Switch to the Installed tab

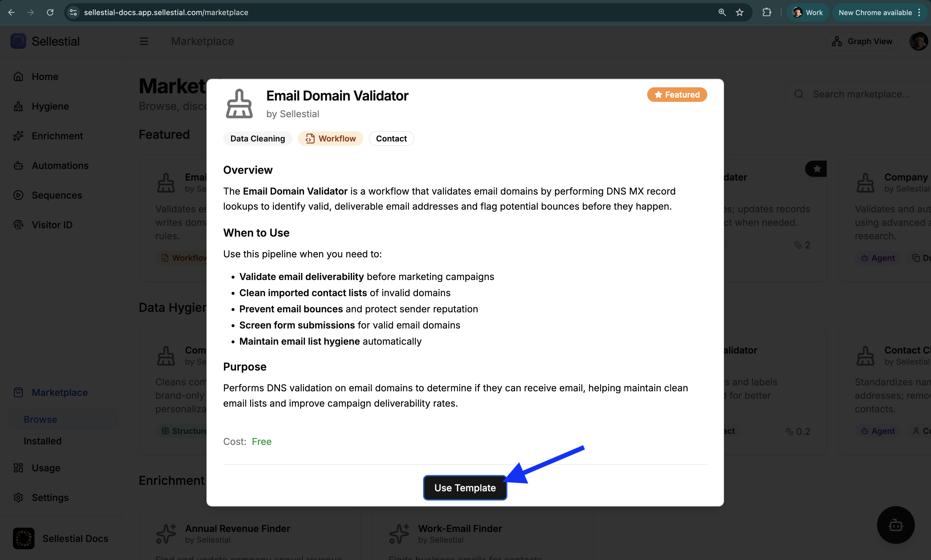[x=42, y=441]
